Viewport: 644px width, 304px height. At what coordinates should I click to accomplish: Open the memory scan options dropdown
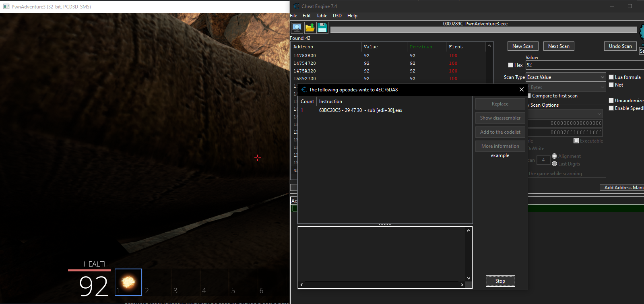pos(566,114)
